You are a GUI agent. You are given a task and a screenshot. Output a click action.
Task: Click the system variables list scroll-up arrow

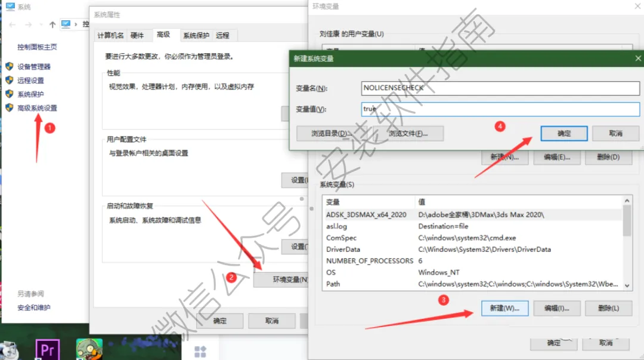627,201
